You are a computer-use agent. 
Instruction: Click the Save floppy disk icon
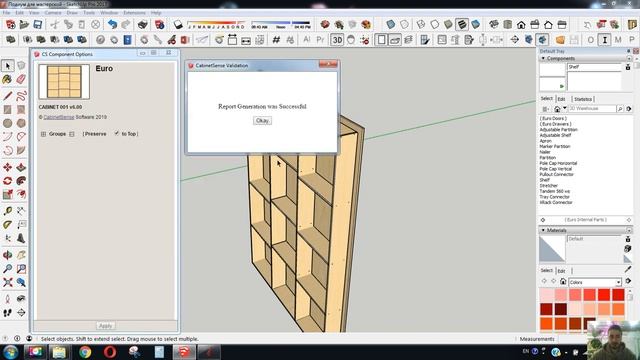click(38, 24)
